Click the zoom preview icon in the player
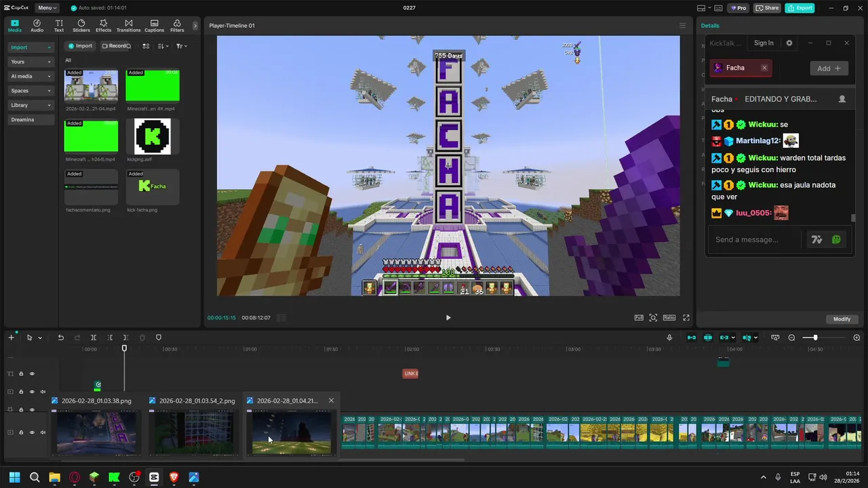This screenshot has width=868, height=488. click(653, 317)
